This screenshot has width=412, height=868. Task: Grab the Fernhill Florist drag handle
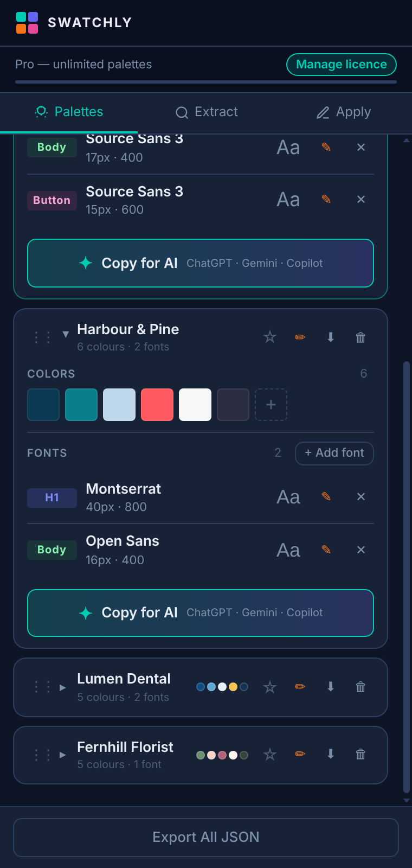[x=42, y=755]
